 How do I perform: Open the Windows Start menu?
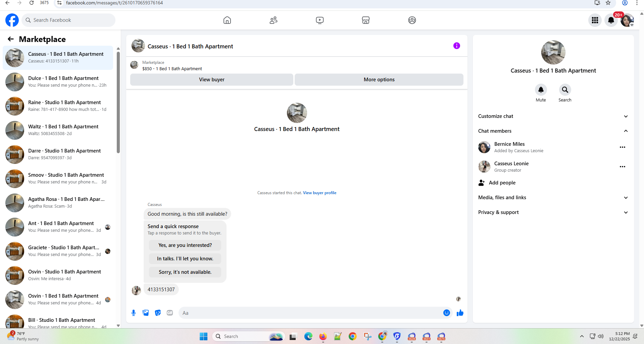click(x=203, y=336)
